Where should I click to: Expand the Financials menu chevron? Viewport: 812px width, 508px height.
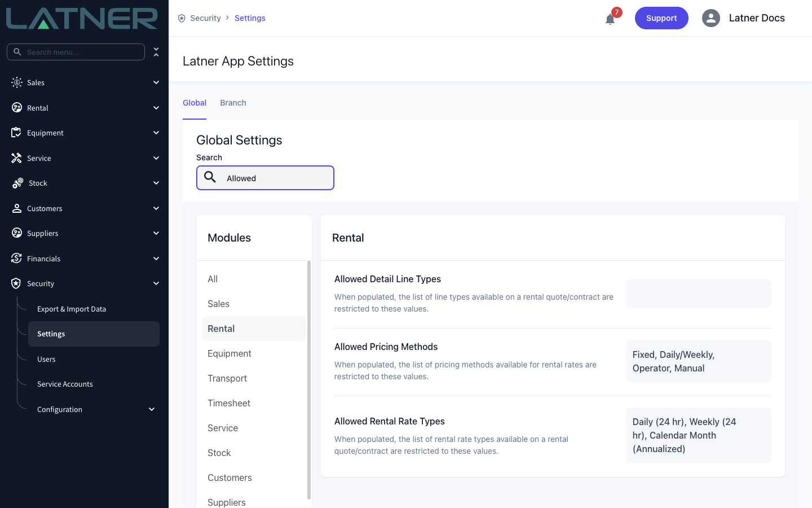coord(156,259)
